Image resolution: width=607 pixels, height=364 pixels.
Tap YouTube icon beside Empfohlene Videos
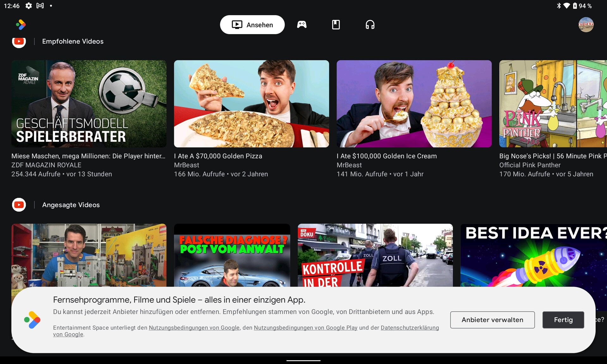(x=19, y=42)
